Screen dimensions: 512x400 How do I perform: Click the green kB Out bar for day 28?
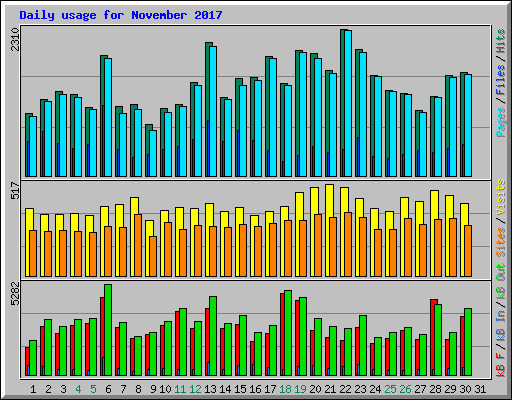point(438,340)
